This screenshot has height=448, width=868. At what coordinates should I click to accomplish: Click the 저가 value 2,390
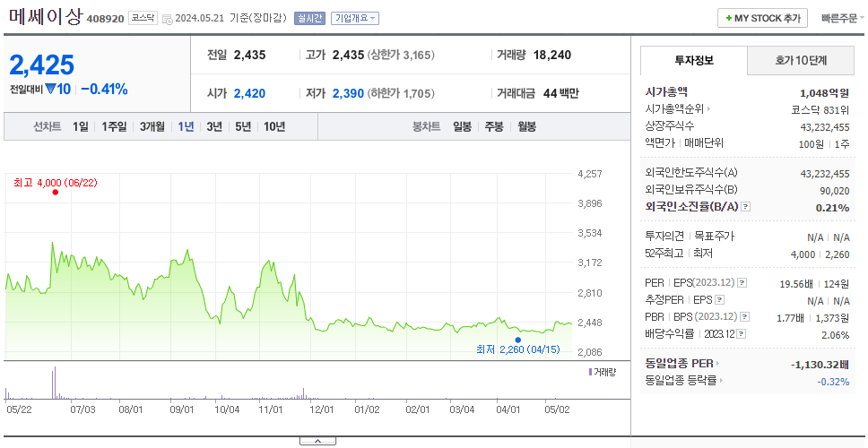348,93
